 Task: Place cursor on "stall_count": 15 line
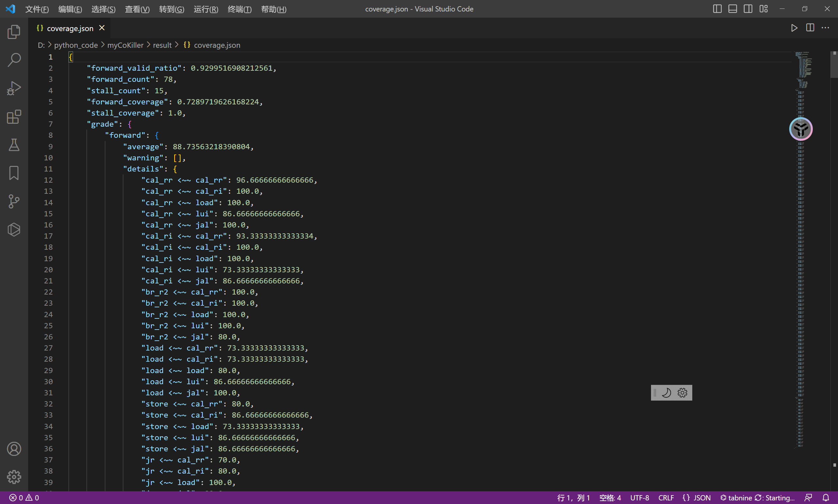(x=127, y=91)
